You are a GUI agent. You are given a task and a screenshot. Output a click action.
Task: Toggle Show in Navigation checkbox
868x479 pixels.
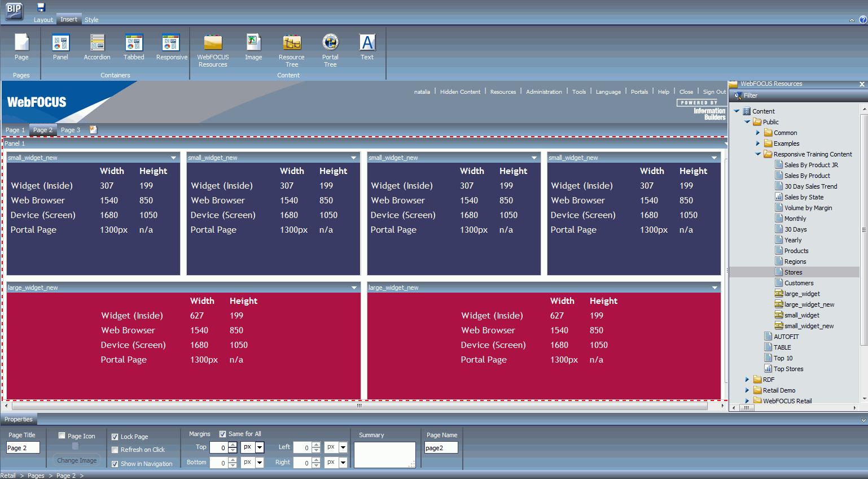[115, 464]
